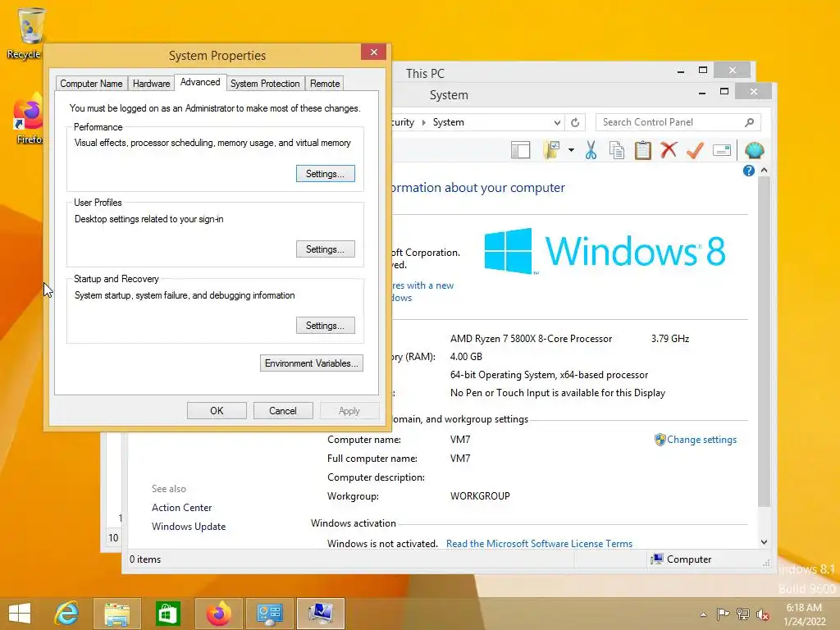Click the System Properties taskbar icon
Viewport: 840px width, 630px height.
coord(321,614)
